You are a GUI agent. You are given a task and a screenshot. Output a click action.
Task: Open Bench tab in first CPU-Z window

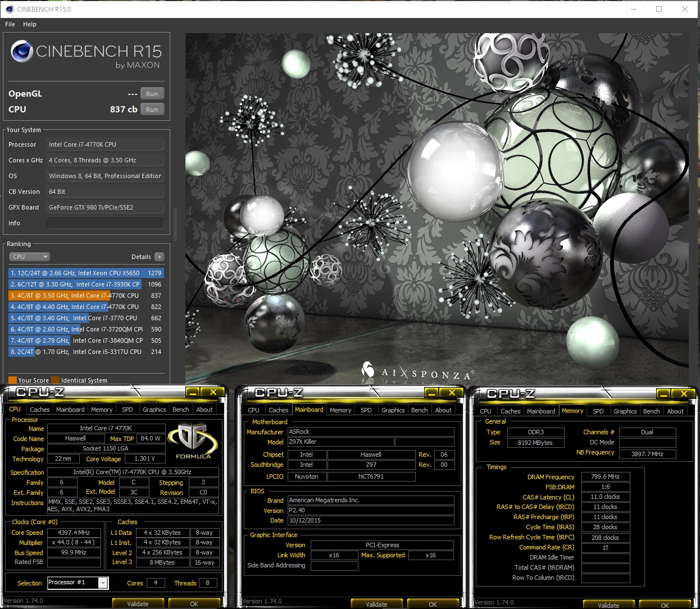point(180,410)
